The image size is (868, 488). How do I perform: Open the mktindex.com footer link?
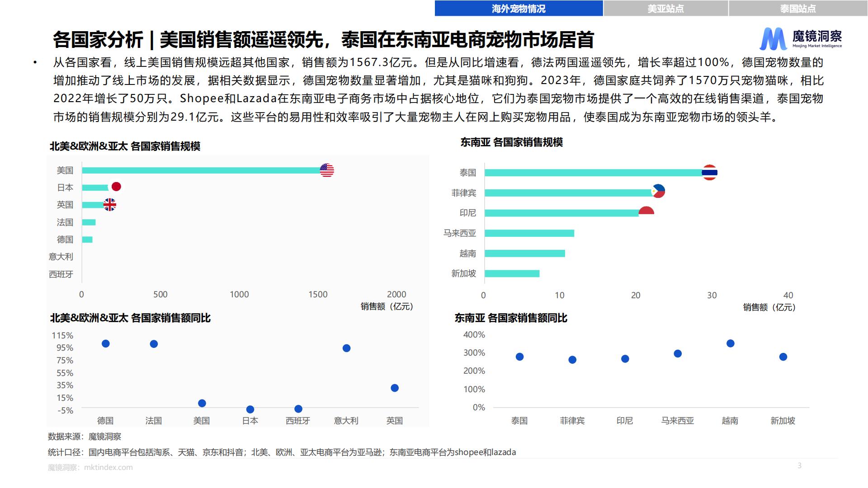pos(108,468)
